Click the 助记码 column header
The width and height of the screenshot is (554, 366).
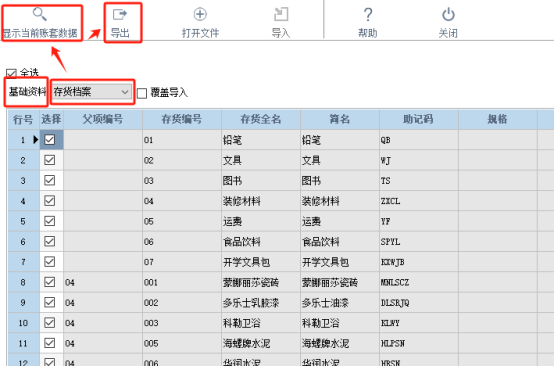(419, 119)
